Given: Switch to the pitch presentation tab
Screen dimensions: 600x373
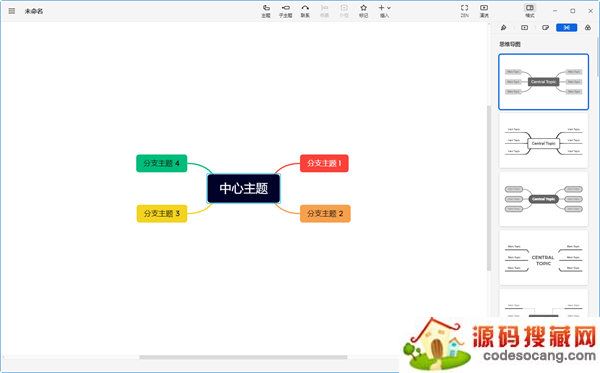Looking at the screenshot, I should (525, 28).
